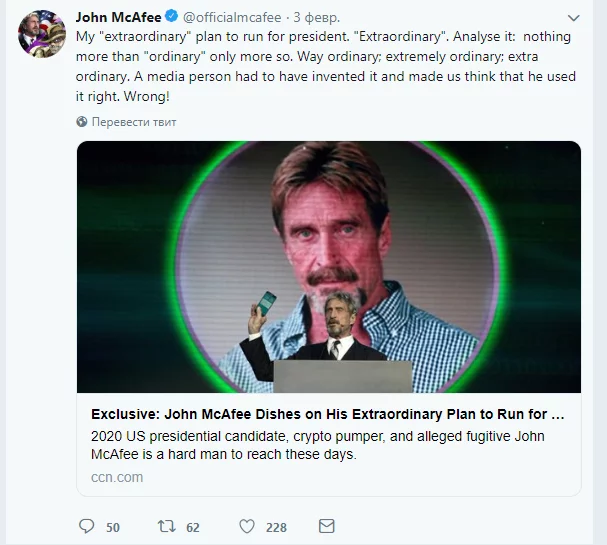The height and width of the screenshot is (545, 607).
Task: Click the Exclusive: John McAfee Dishes headline
Action: 328,414
